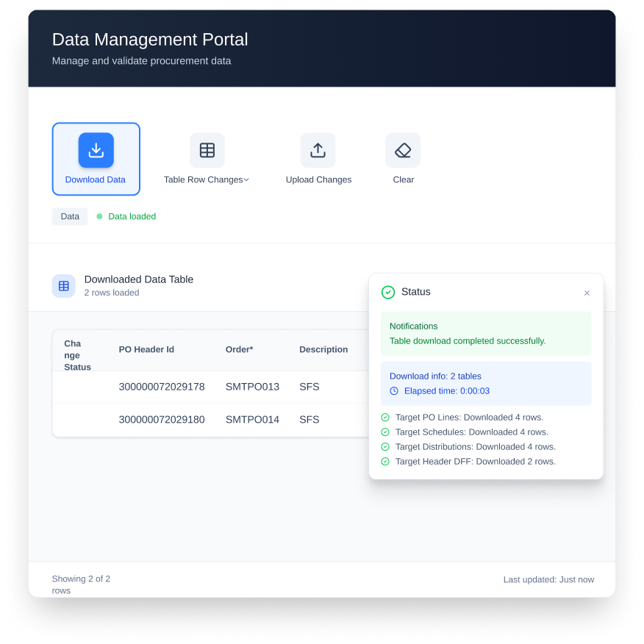Sort by the PO Header Id column
This screenshot has width=644, height=644.
146,349
